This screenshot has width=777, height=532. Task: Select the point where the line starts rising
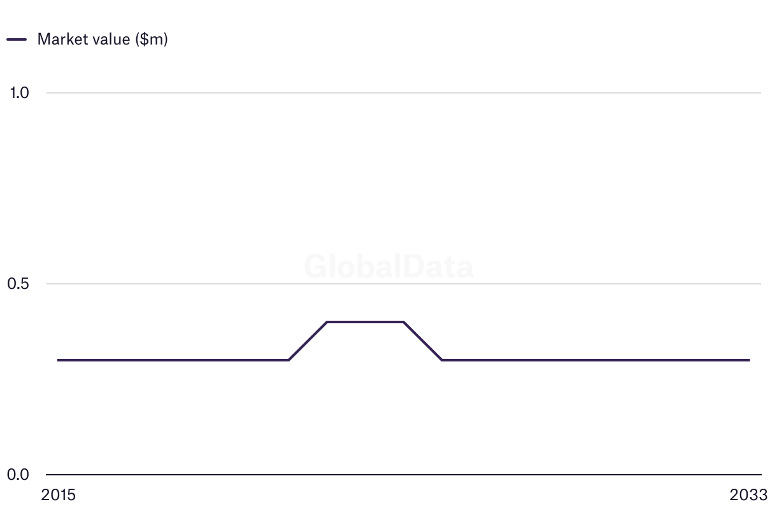click(289, 360)
